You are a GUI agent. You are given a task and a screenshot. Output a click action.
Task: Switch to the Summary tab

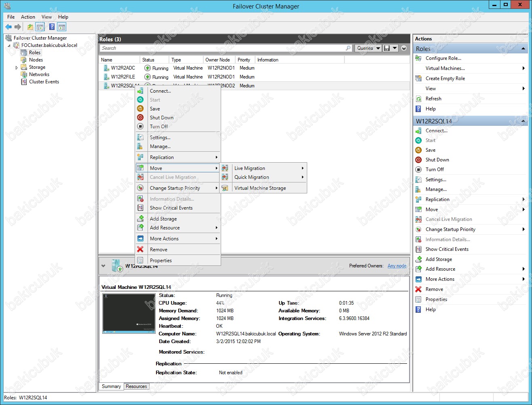(x=111, y=386)
